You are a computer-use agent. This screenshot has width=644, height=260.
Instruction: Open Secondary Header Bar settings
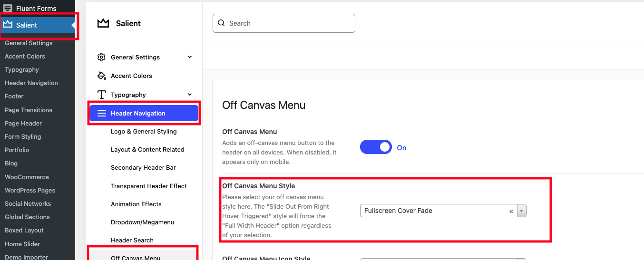point(143,167)
